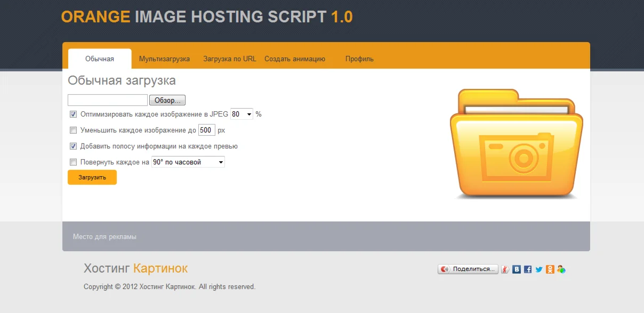This screenshot has height=313, width=644.
Task: Click the Хостинг Картинок footer logo
Action: (x=136, y=268)
